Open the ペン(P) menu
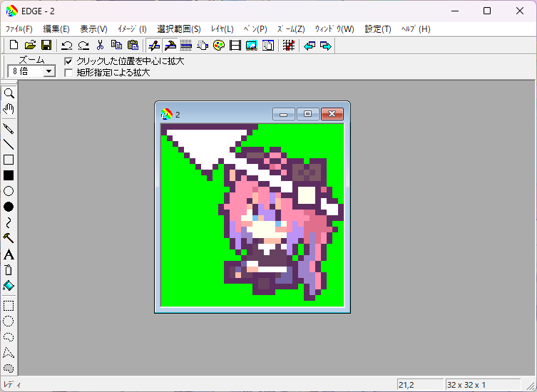The width and height of the screenshot is (537, 392). [255, 29]
